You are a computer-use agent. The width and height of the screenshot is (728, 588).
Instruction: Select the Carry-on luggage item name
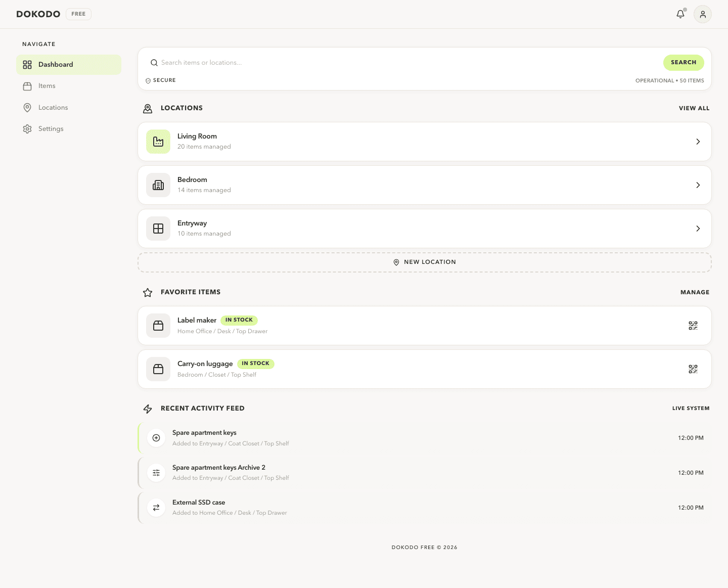coord(205,364)
